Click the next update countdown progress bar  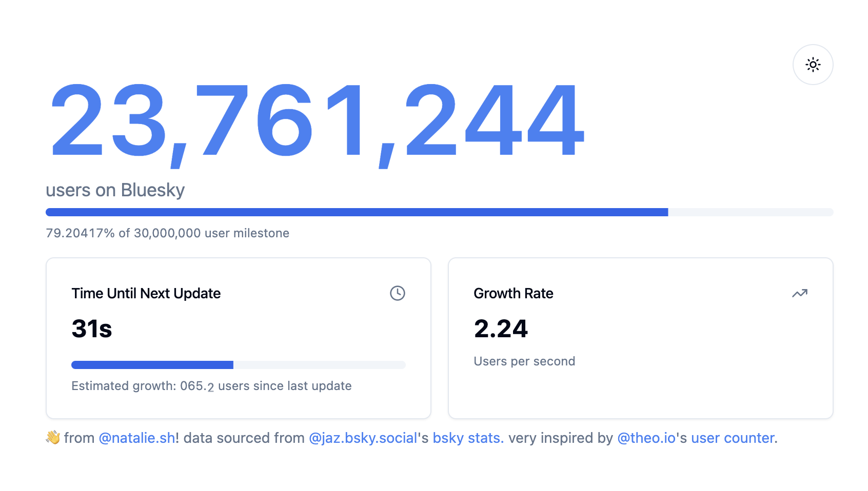[x=238, y=365]
